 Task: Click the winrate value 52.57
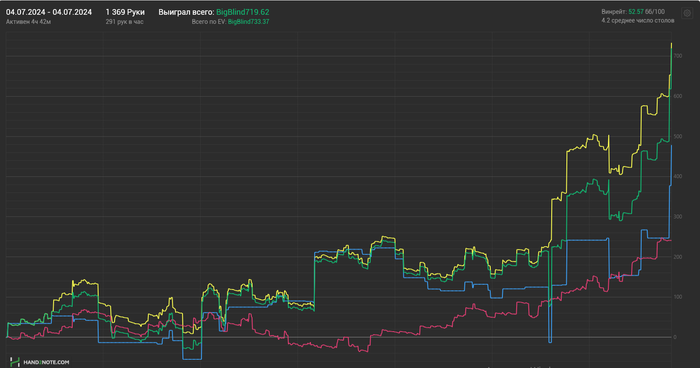pos(636,12)
